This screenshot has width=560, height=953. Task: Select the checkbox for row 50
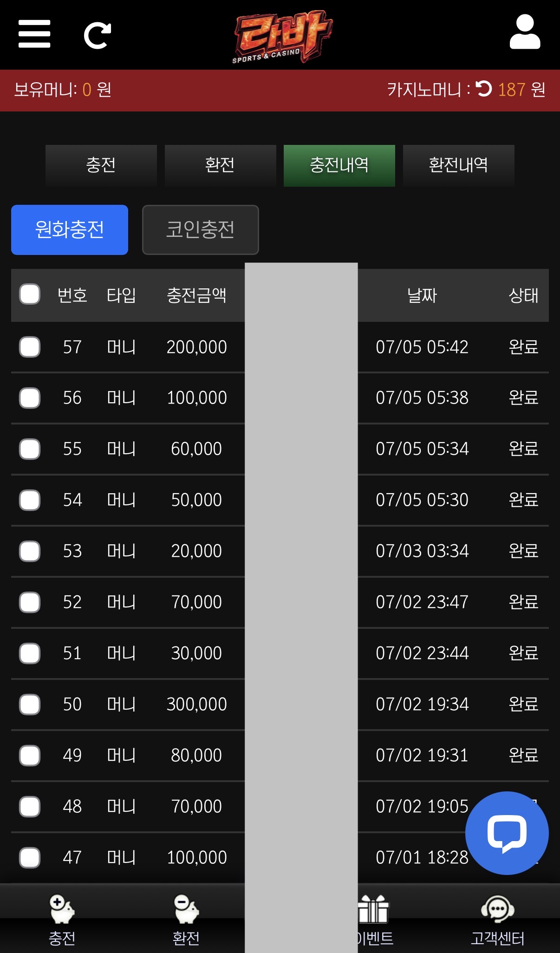point(30,705)
